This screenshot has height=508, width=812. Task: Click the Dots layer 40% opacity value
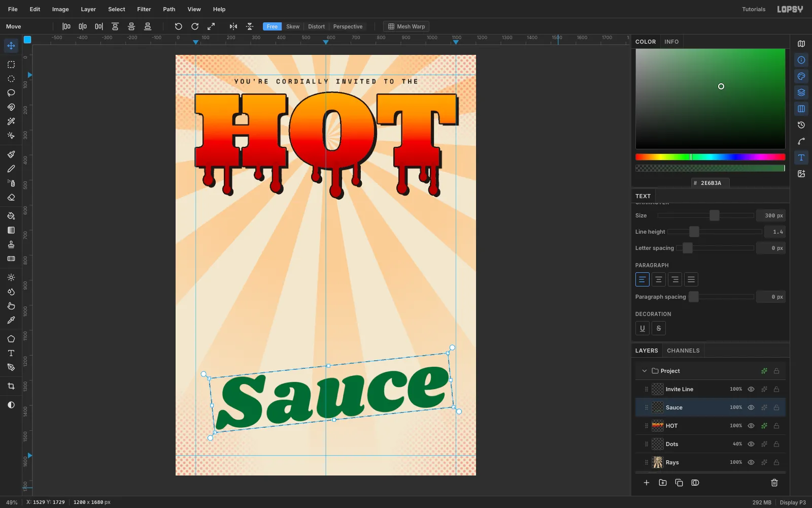(x=737, y=444)
